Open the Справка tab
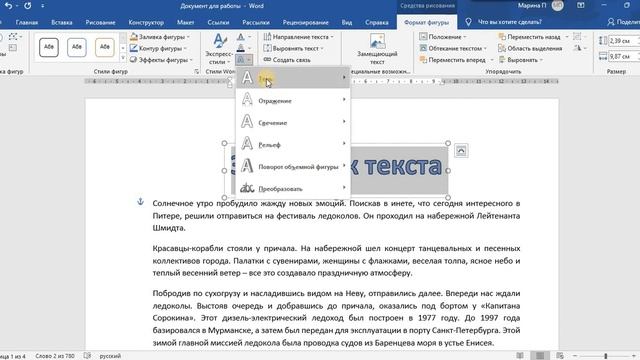The height and width of the screenshot is (360, 640). [377, 22]
